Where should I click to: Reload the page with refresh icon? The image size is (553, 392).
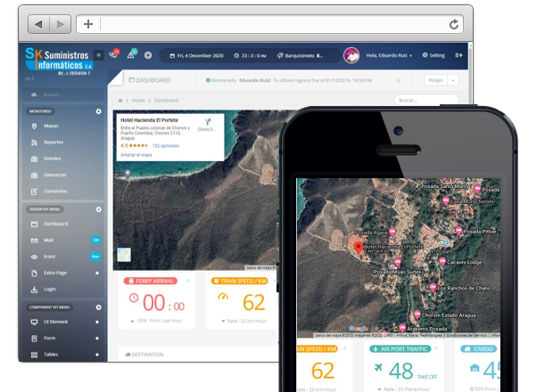454,24
